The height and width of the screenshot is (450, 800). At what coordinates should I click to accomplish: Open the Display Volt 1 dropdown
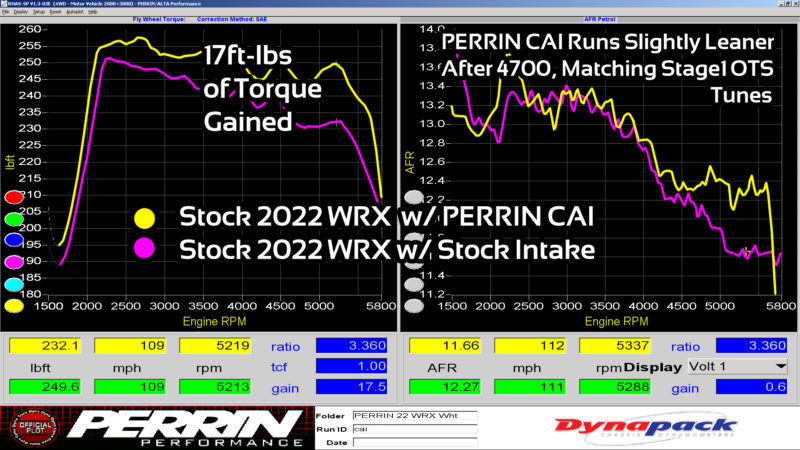click(737, 366)
